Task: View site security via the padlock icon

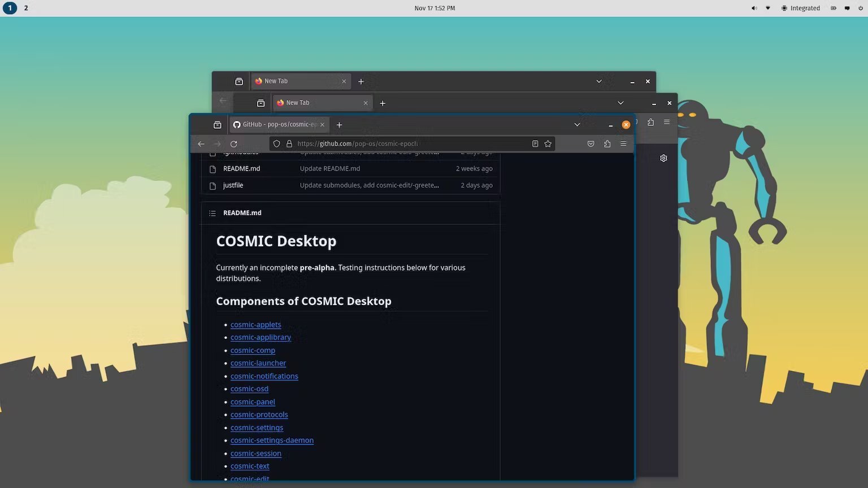Action: pos(289,144)
